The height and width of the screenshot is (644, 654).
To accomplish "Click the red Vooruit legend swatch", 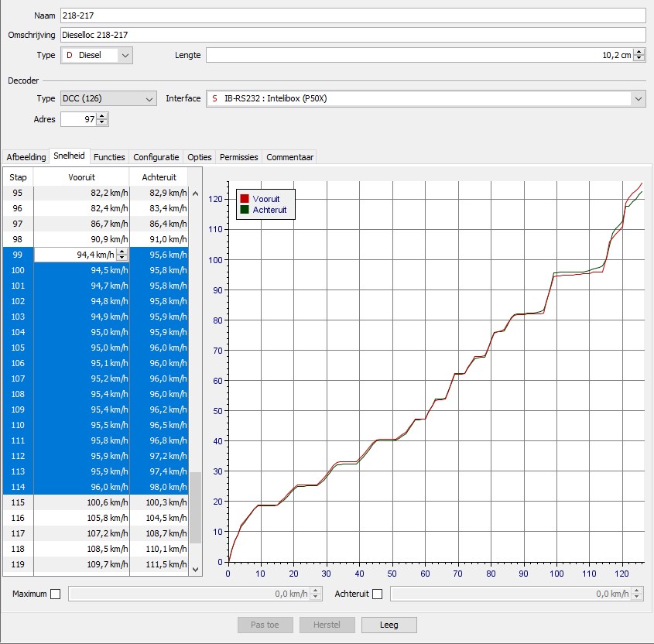I will click(x=245, y=198).
